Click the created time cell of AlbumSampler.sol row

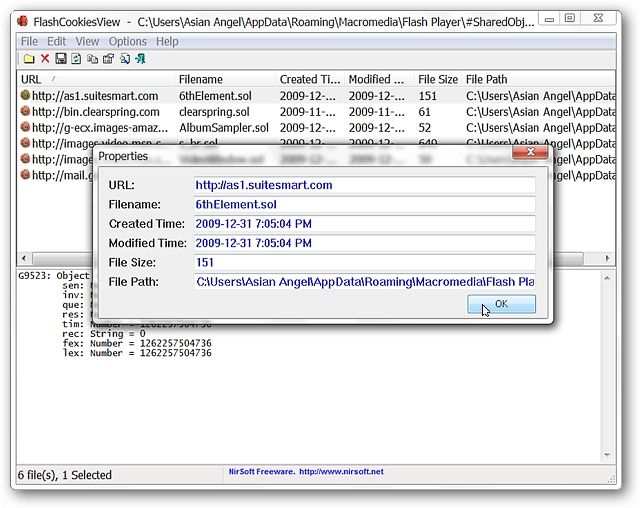[308, 128]
